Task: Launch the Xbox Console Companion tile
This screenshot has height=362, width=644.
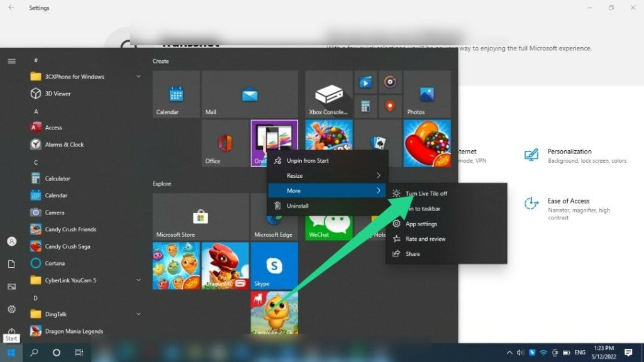Action: click(x=328, y=94)
